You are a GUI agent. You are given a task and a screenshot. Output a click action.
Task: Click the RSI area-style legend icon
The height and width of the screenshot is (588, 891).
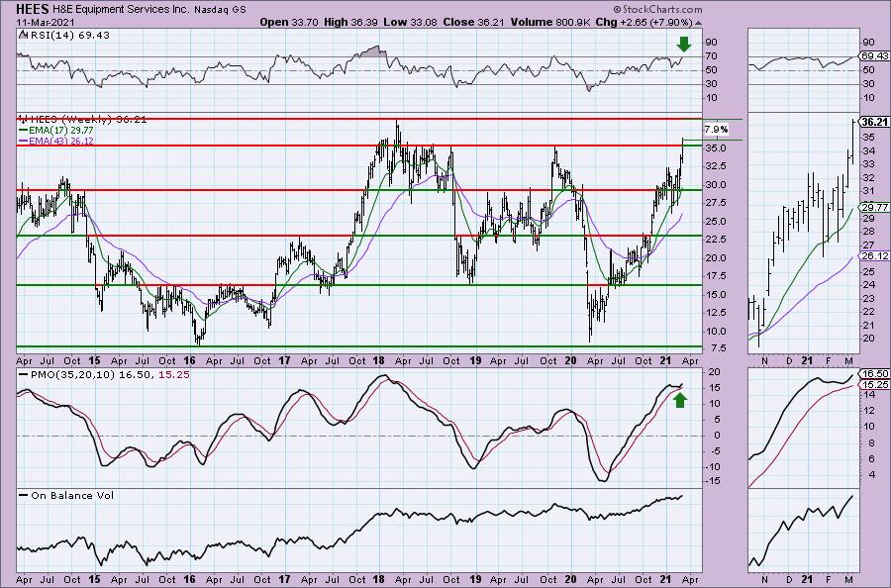pos(22,36)
